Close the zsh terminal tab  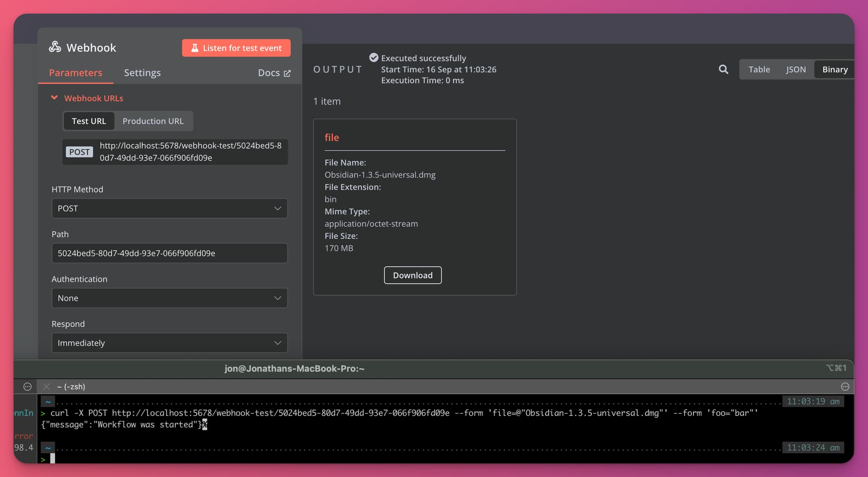47,387
